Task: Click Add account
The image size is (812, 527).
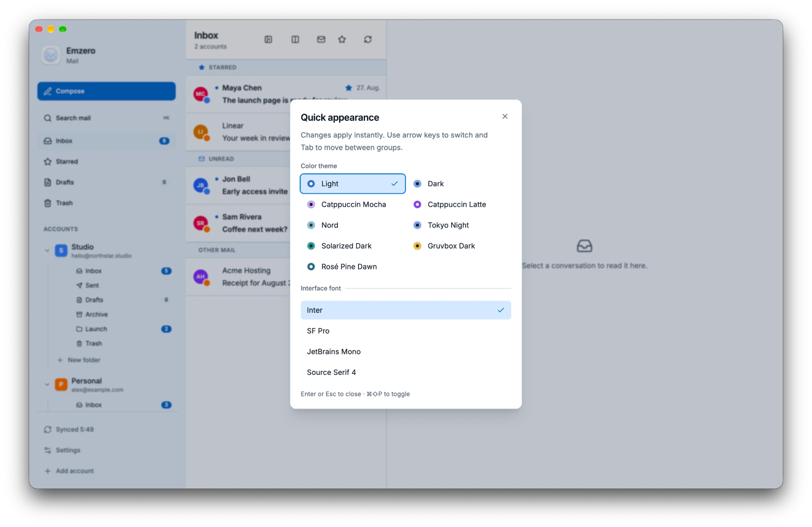Action: point(69,471)
